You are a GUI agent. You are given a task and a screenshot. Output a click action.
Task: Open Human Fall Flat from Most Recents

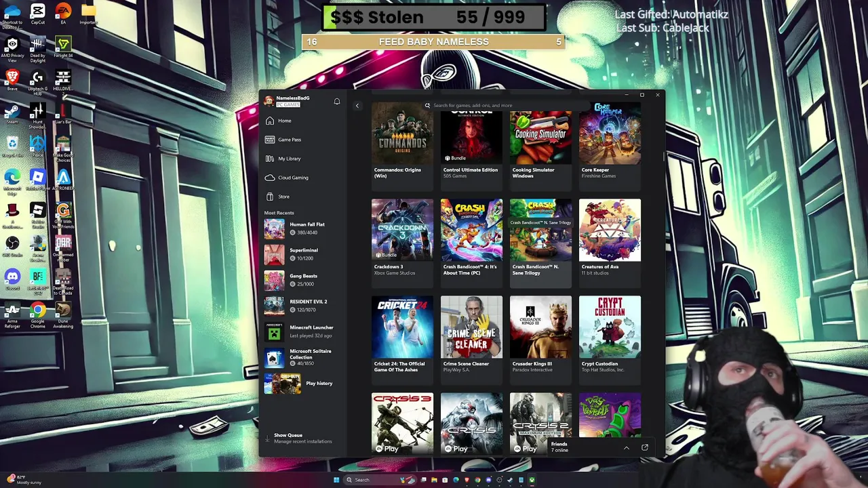[304, 229]
